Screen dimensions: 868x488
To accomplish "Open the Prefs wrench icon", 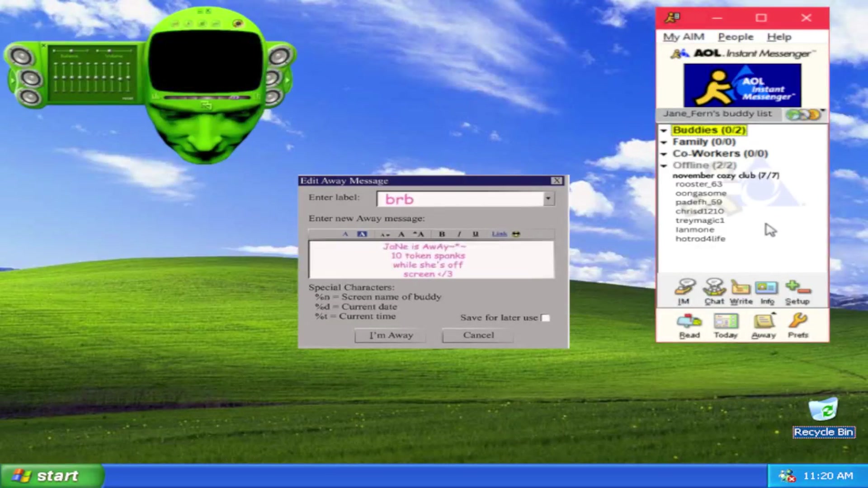I will (x=798, y=326).
